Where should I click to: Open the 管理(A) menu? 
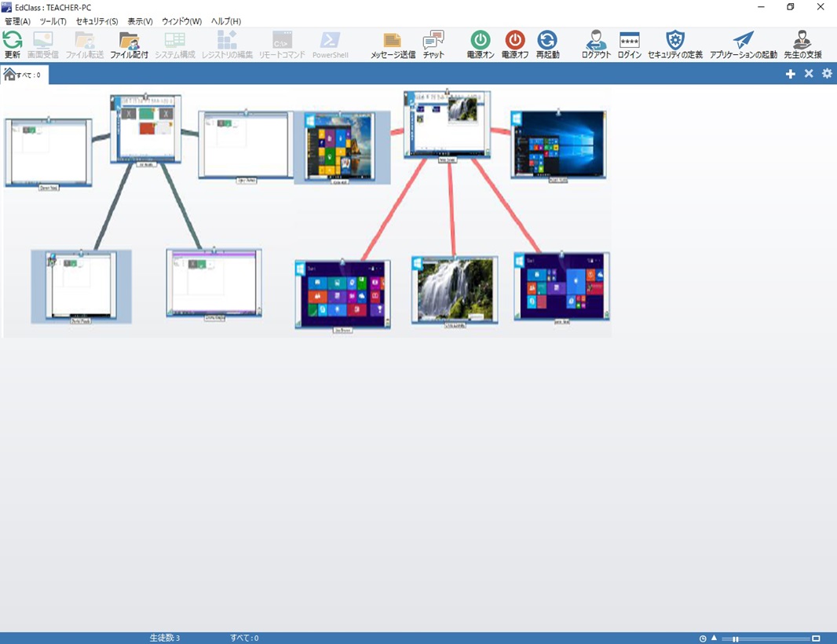click(17, 21)
